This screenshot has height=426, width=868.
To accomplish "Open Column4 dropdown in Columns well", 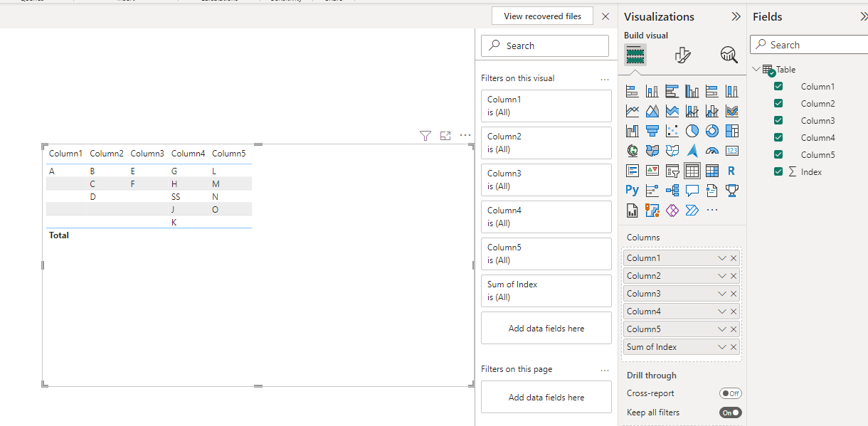I will click(722, 311).
